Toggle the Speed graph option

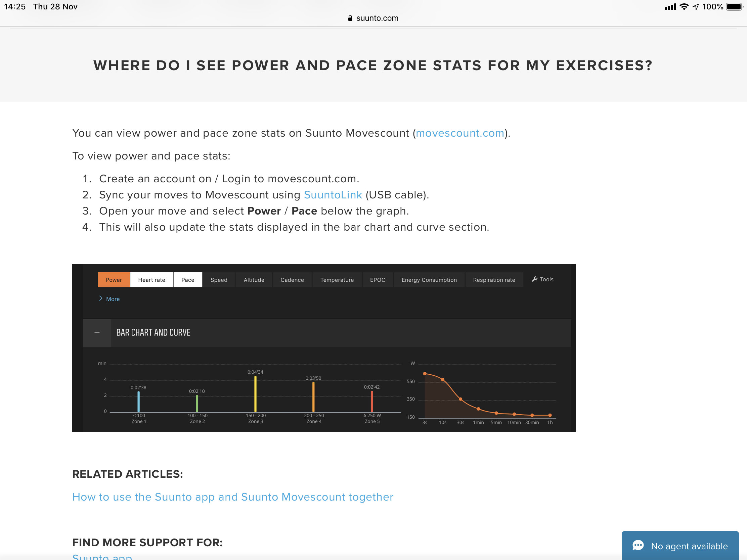click(x=219, y=280)
